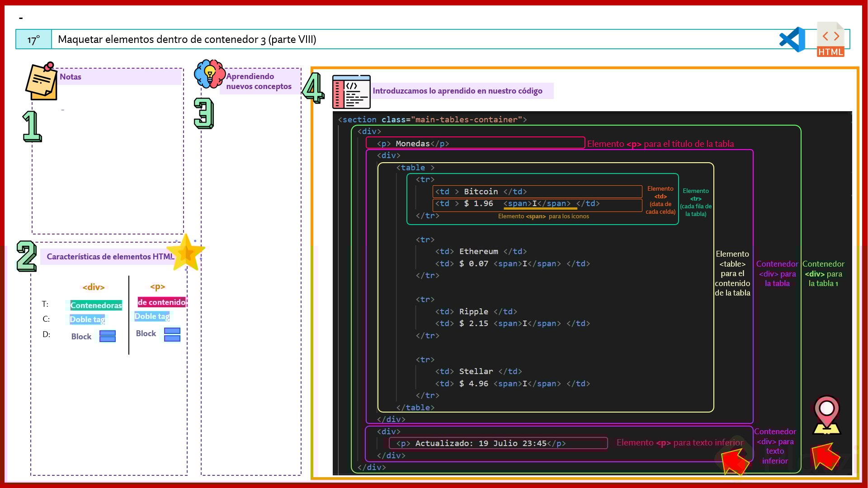Image resolution: width=868 pixels, height=488 pixels.
Task: Click the opening "<table >" tag
Action: pyautogui.click(x=415, y=168)
